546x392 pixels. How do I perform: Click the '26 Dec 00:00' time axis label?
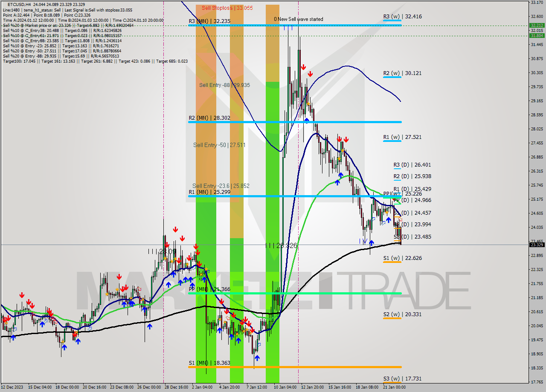149,387
